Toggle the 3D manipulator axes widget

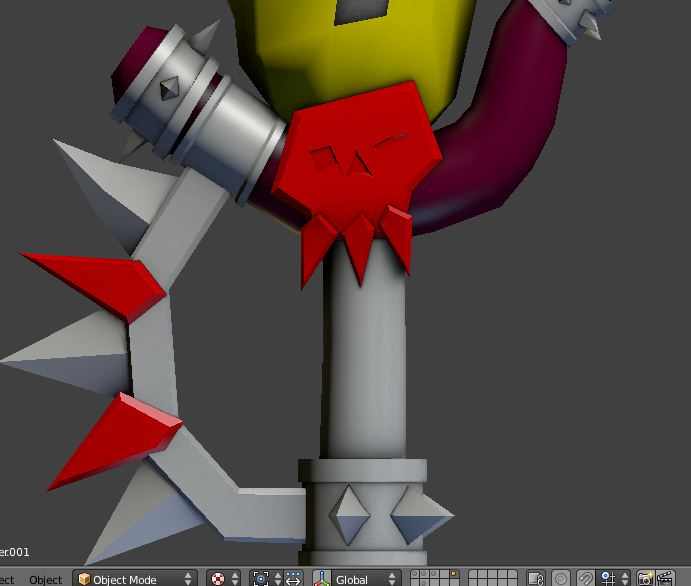pos(322,579)
